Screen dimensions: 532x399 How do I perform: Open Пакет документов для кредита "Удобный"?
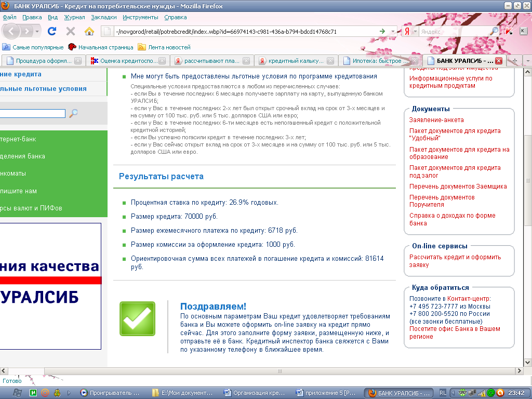coord(455,135)
